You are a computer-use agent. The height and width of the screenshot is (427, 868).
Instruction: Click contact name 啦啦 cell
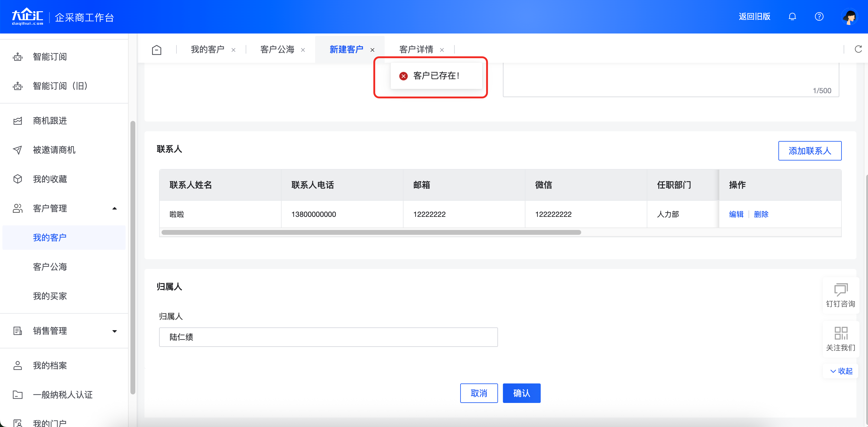(x=220, y=214)
